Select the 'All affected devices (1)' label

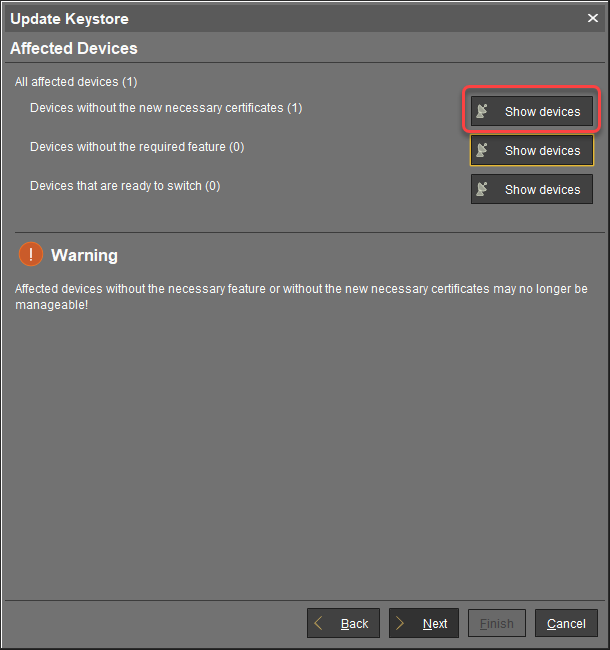(76, 82)
